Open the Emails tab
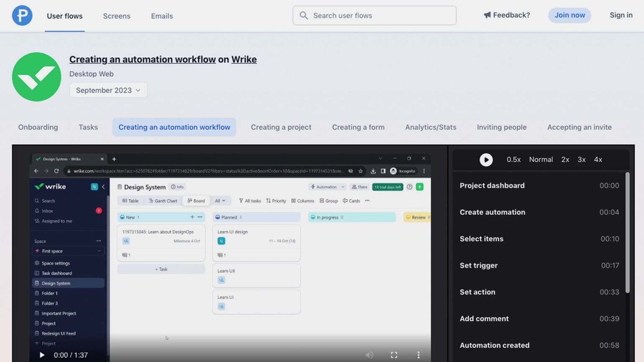Viewport: 644px width, 362px height. pos(162,16)
